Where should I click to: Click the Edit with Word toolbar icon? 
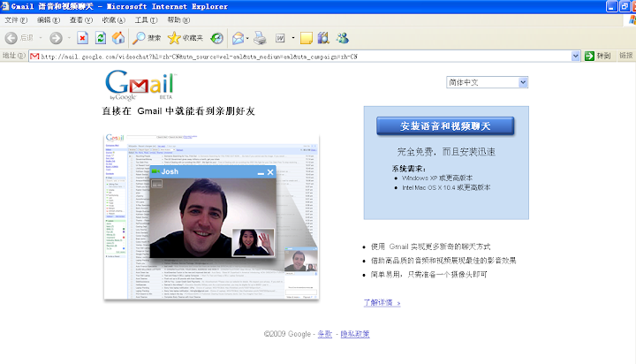280,38
